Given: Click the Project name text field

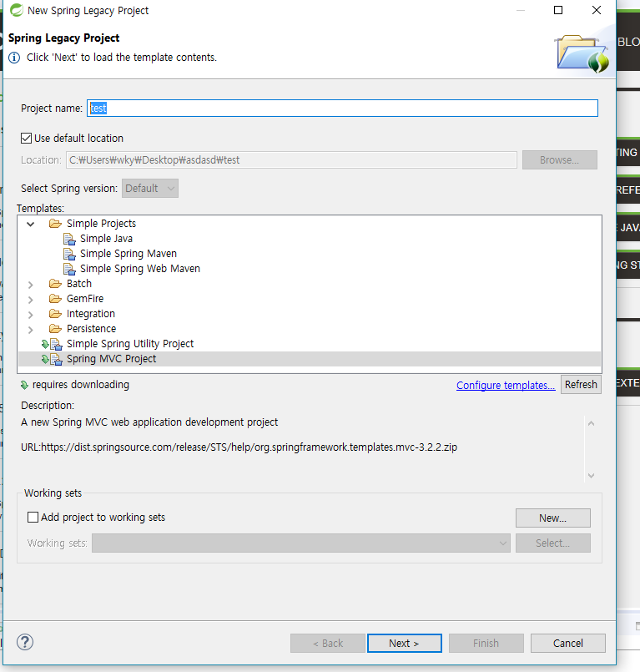Looking at the screenshot, I should tap(343, 108).
